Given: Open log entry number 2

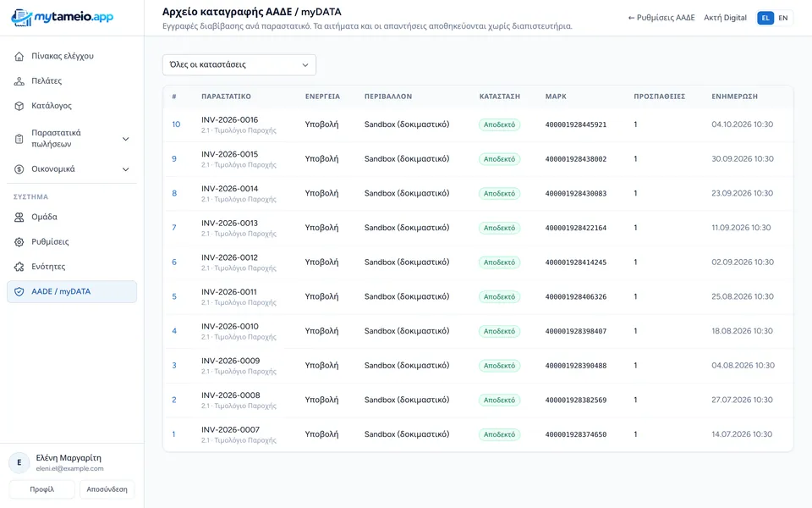Looking at the screenshot, I should pos(174,400).
